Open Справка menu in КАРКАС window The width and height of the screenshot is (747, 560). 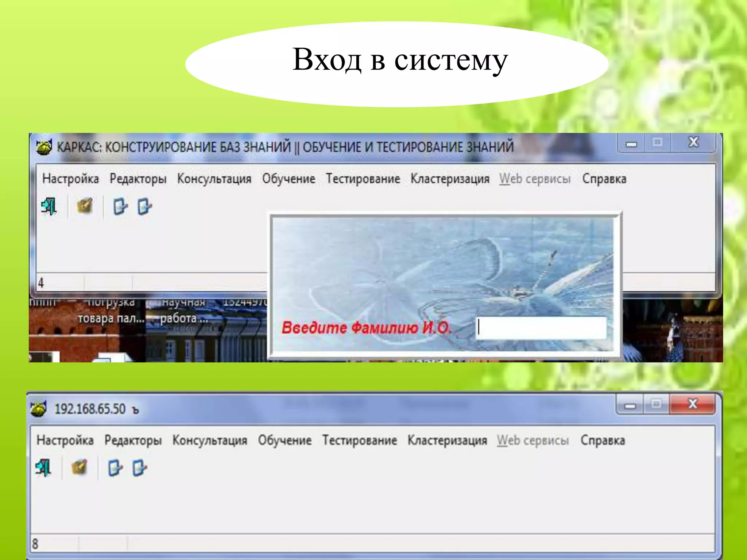pos(604,179)
